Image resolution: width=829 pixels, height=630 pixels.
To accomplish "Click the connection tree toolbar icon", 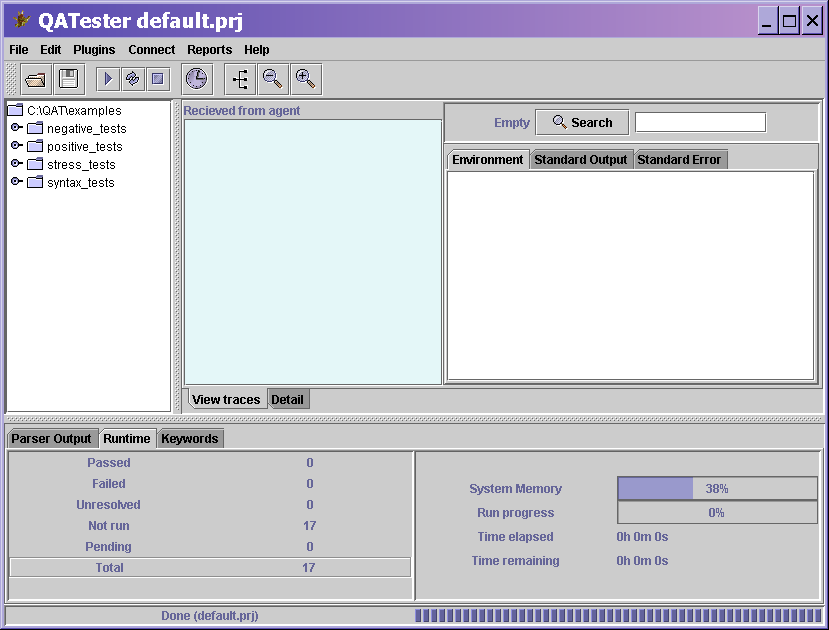I will tap(239, 78).
